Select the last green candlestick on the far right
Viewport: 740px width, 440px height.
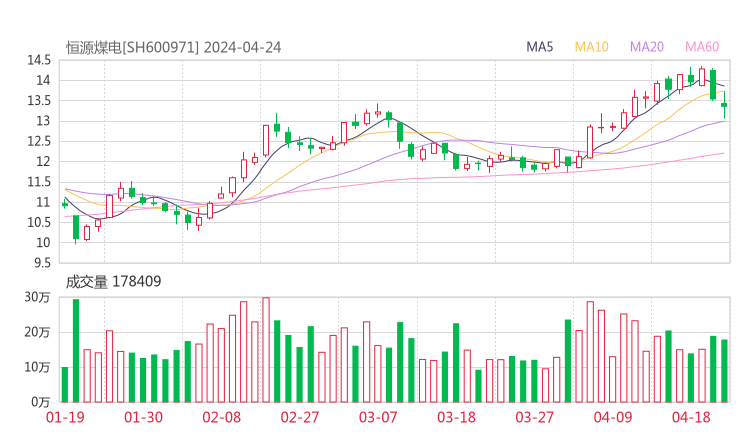[724, 105]
